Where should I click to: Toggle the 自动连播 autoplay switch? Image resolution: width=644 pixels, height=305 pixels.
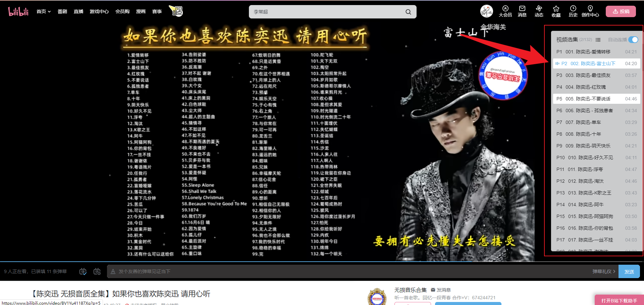(x=633, y=40)
